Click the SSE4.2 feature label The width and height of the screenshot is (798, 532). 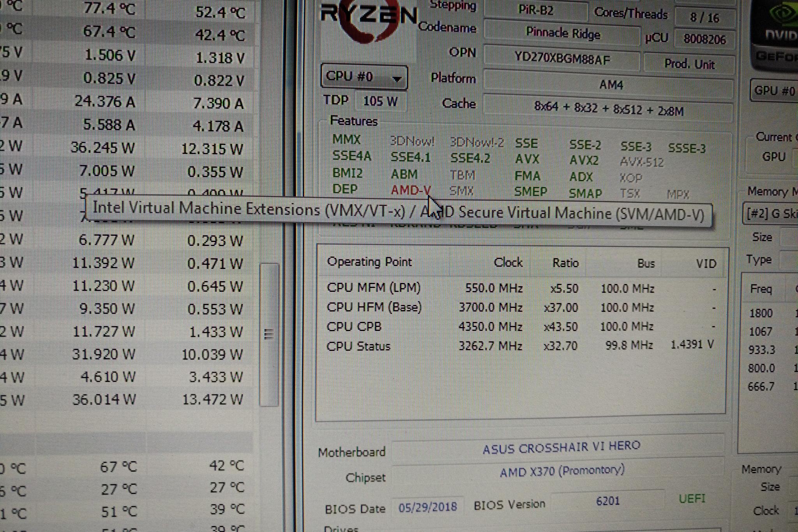[x=470, y=158]
